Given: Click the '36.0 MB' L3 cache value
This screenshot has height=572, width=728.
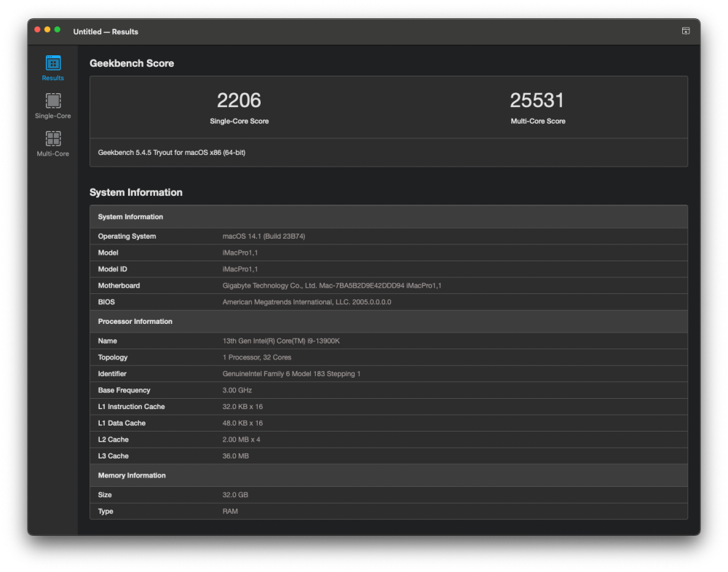Looking at the screenshot, I should [x=235, y=456].
